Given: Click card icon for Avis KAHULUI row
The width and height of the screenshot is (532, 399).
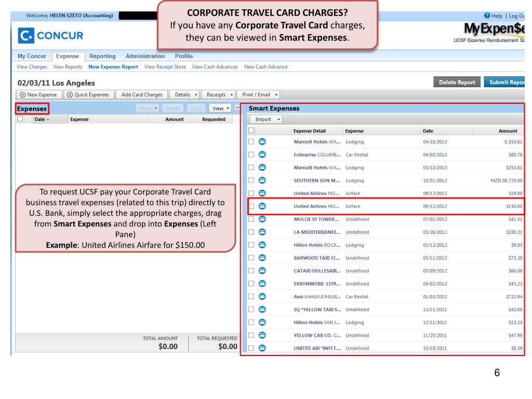Looking at the screenshot, I should [x=262, y=297].
